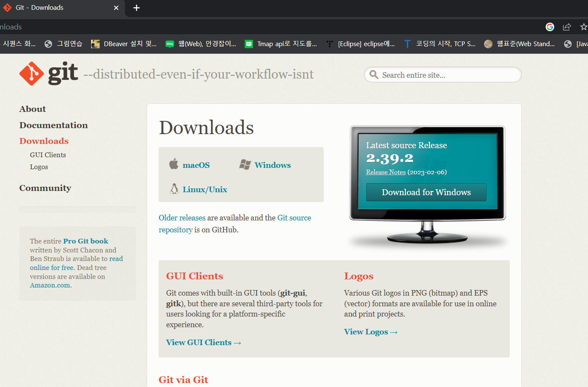Click the Linux/Unix download link
Screen dimensions: 588x387
pyautogui.click(x=205, y=189)
